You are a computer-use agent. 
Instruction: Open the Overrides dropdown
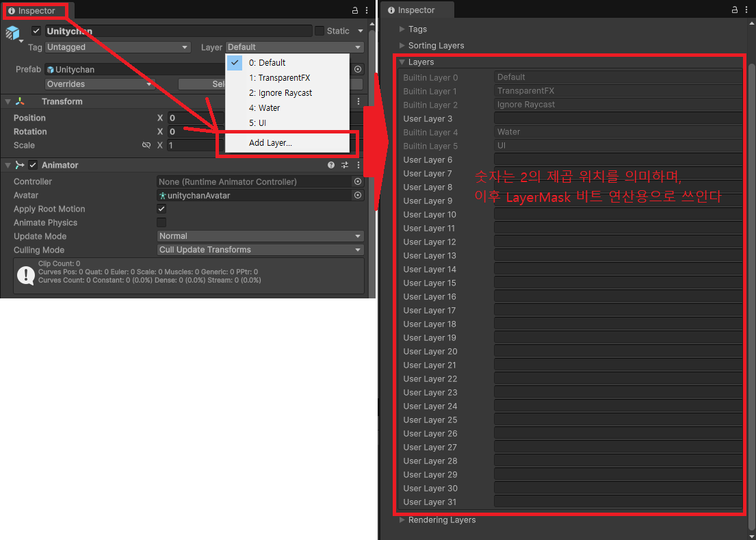(100, 84)
